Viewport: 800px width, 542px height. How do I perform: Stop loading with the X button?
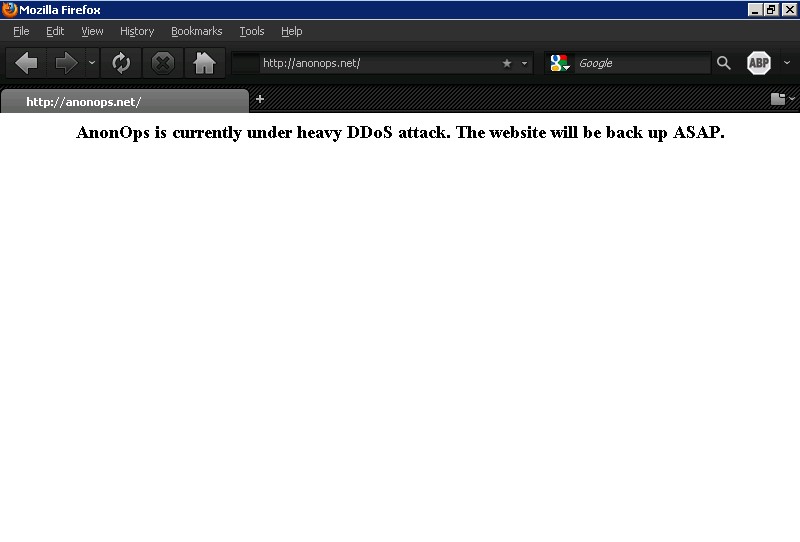(x=163, y=63)
